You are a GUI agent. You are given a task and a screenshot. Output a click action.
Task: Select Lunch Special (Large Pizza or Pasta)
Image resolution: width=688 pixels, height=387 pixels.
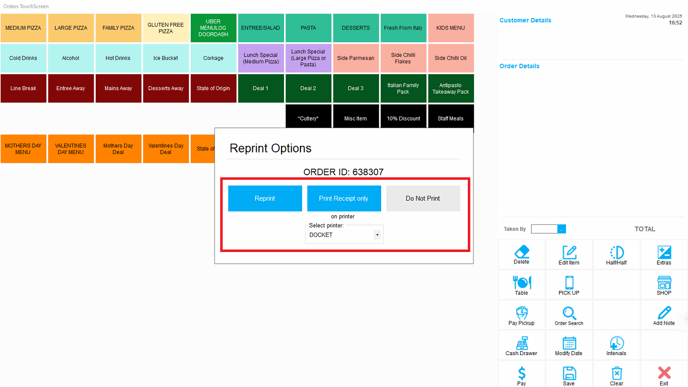click(308, 58)
